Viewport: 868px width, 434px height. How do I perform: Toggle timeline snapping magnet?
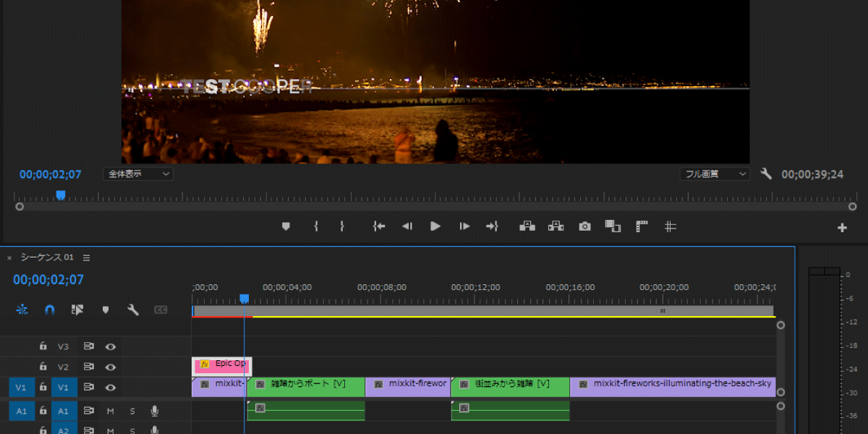(x=49, y=310)
